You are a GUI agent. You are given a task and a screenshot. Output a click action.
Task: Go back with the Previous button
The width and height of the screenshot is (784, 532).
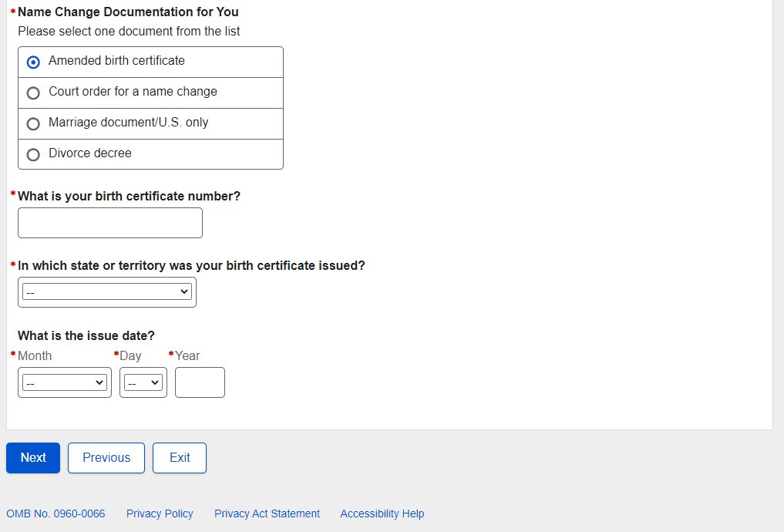[x=106, y=458]
